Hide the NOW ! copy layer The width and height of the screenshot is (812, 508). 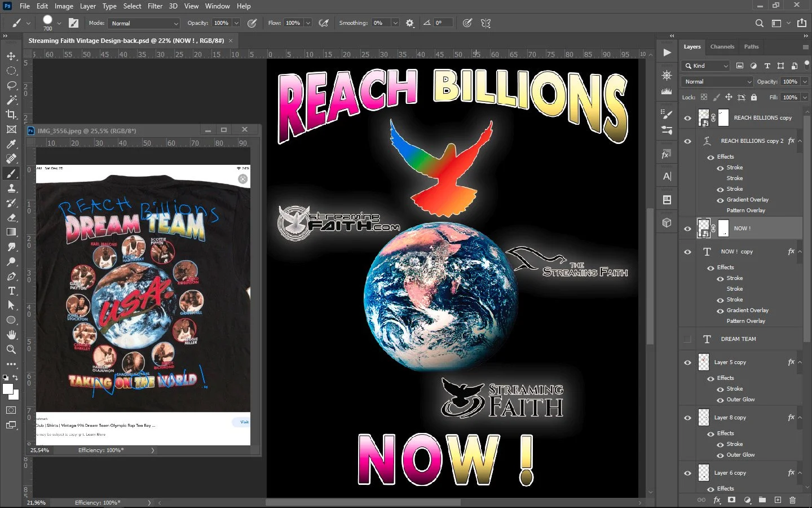click(687, 252)
